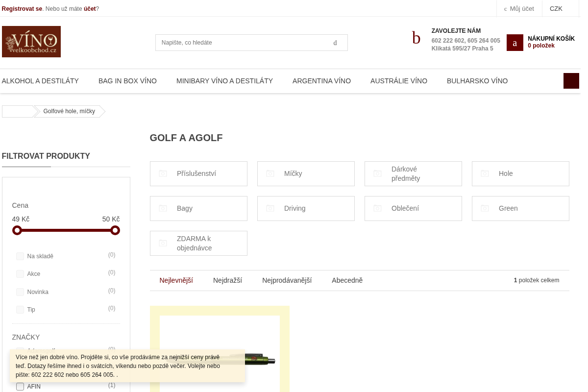588x392 pixels.
Task: Click the search magnifier icon
Action: pyautogui.click(x=335, y=43)
